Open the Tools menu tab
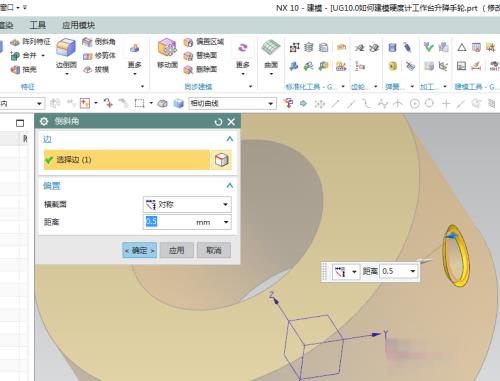This screenshot has width=500, height=381. (x=37, y=25)
